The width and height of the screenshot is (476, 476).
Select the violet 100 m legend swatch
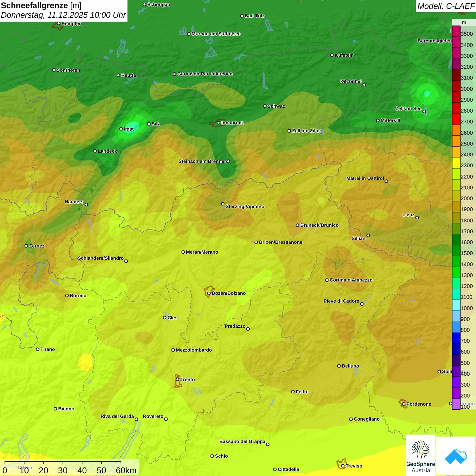[456, 404]
